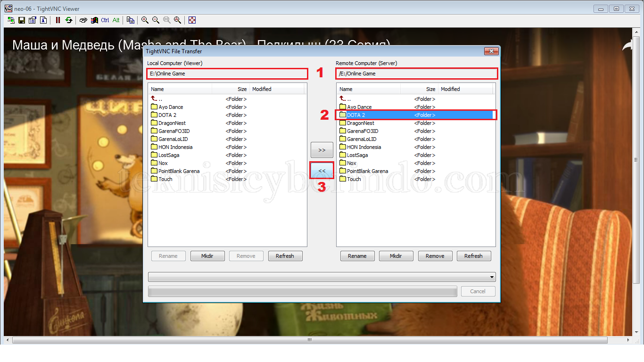Viewport: 644px width, 362px height.
Task: Send Ctrl+Alt+Del using toolbar icon
Action: (83, 20)
